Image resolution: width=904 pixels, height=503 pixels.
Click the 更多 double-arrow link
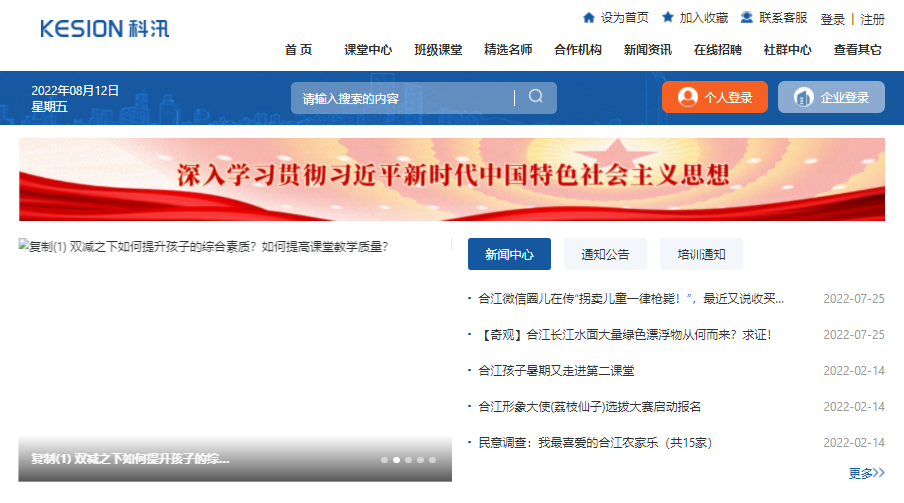coord(866,473)
